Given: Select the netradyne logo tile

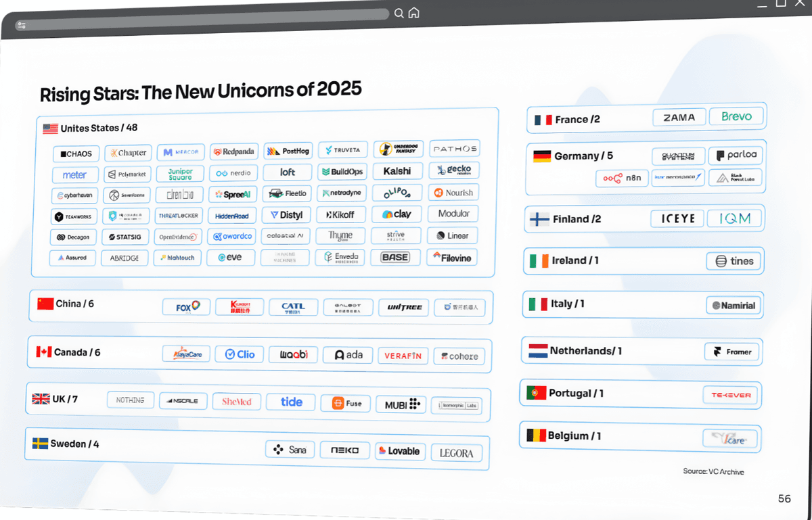Looking at the screenshot, I should (342, 193).
